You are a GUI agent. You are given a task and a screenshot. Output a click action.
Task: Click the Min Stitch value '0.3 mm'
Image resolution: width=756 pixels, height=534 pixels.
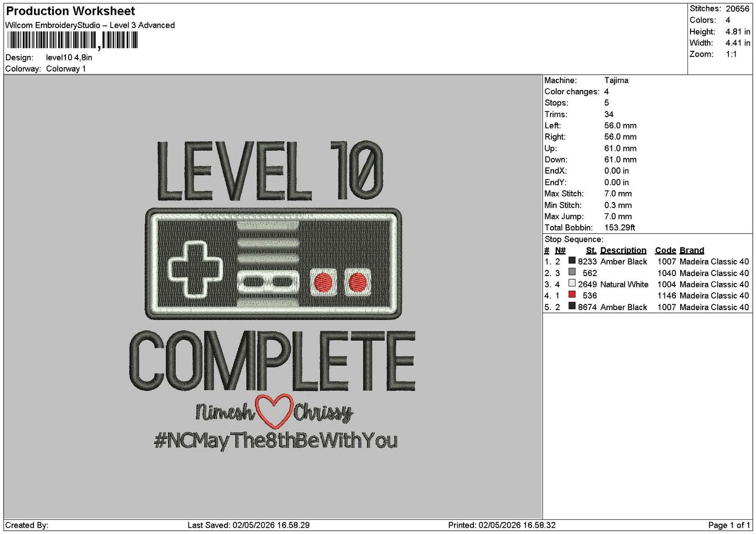click(x=618, y=205)
